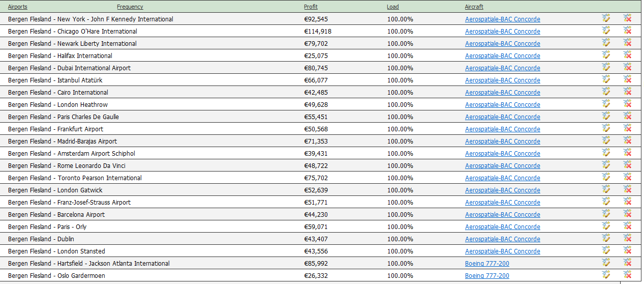Delete the Chicago O'Hare International route
The width and height of the screenshot is (644, 284).
628,31
